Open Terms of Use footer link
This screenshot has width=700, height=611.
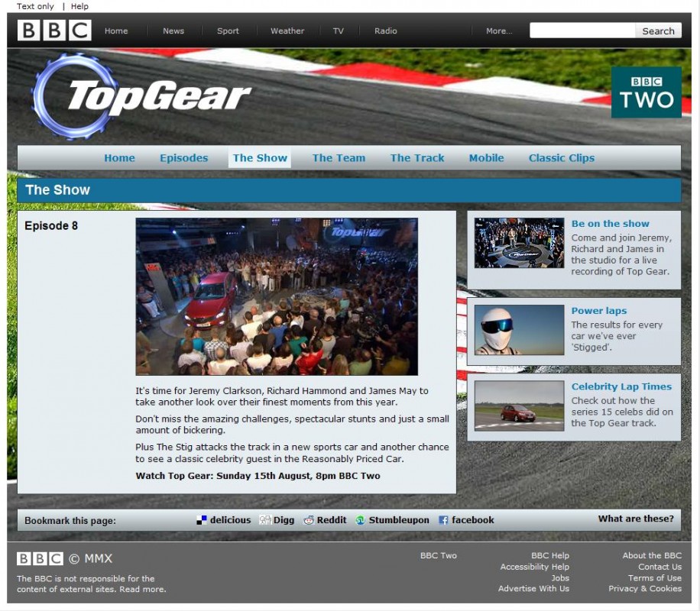point(654,577)
